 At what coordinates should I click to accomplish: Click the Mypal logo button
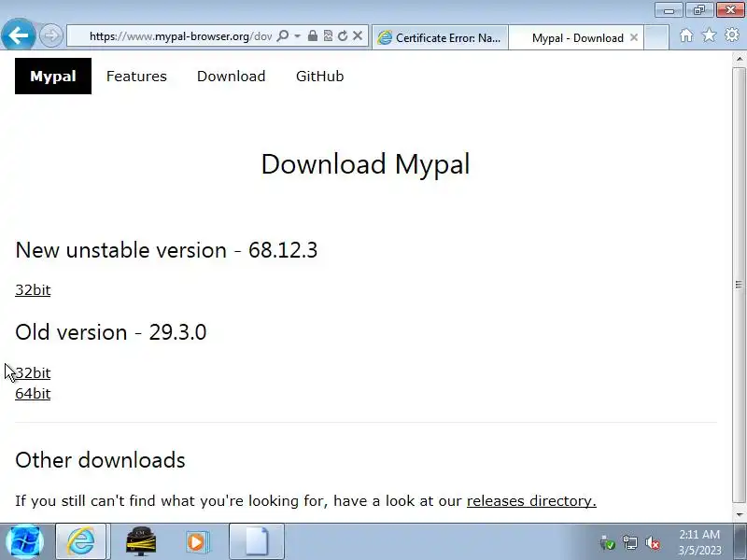[x=53, y=77]
